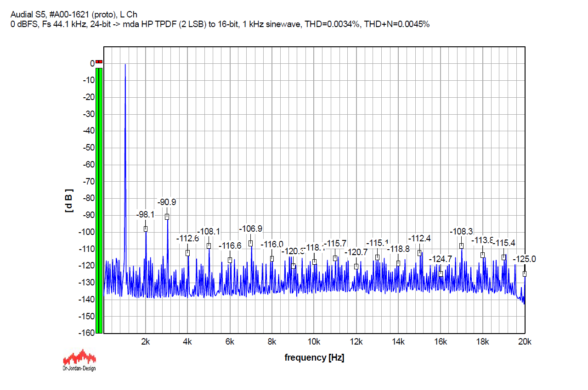Select the -90.9 harmonic marker square

pyautogui.click(x=167, y=217)
